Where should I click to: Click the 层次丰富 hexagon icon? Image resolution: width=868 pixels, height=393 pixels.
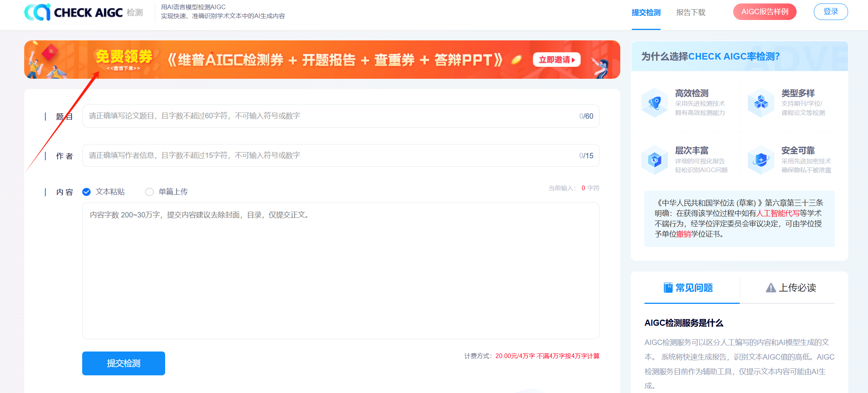tap(654, 160)
